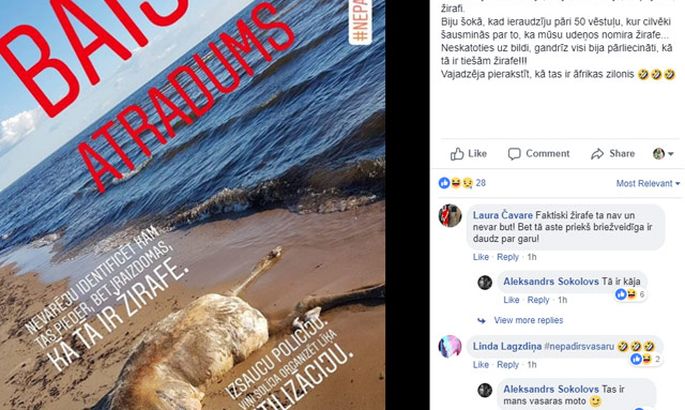Click the Comment speech bubble icon

click(x=514, y=154)
